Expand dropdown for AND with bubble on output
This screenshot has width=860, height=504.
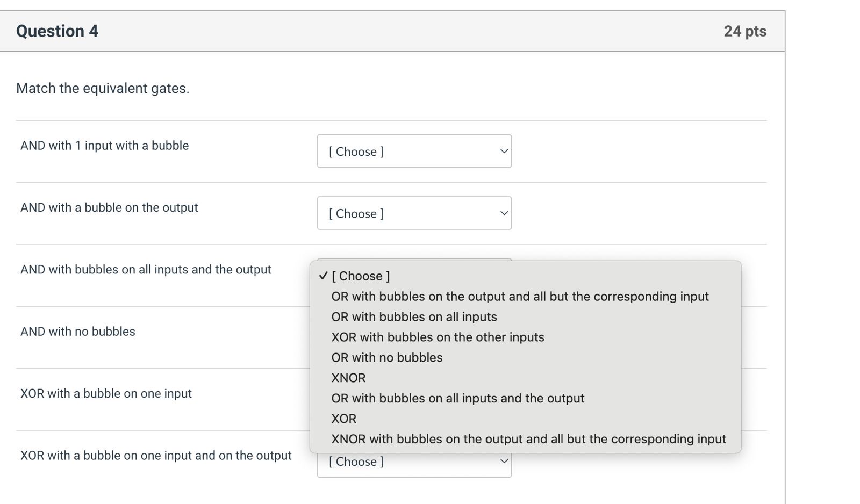414,213
